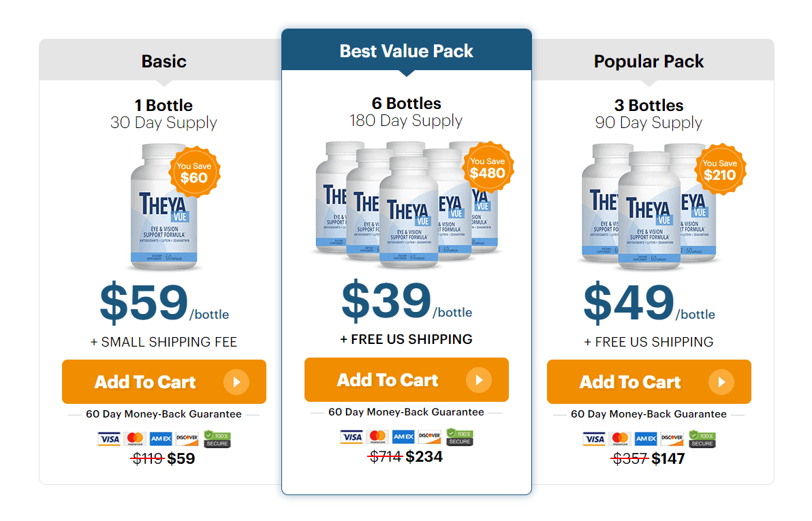Click the arrow inside Basic Add To Cart button
The height and width of the screenshot is (521, 812).
[x=238, y=382]
